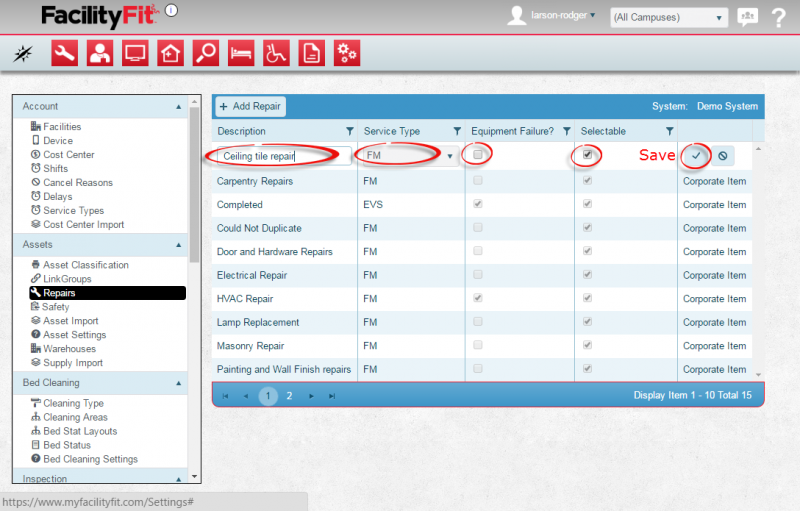Screen dimensions: 800x511
Task: Select Asset Classification in sidebar
Action: pos(85,265)
